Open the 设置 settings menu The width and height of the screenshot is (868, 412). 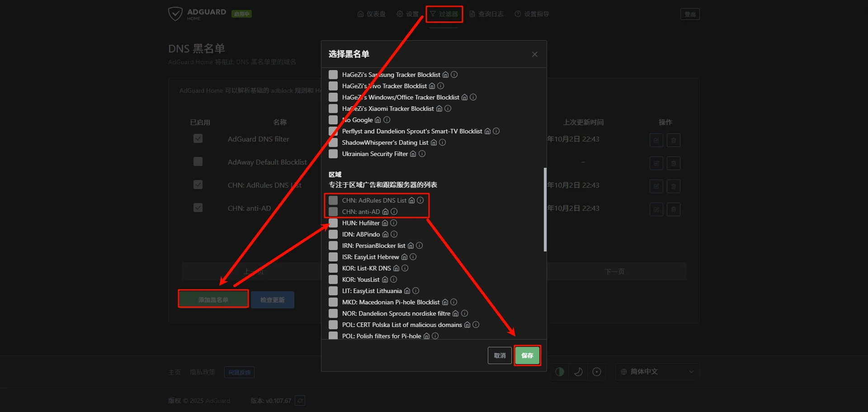pos(407,14)
